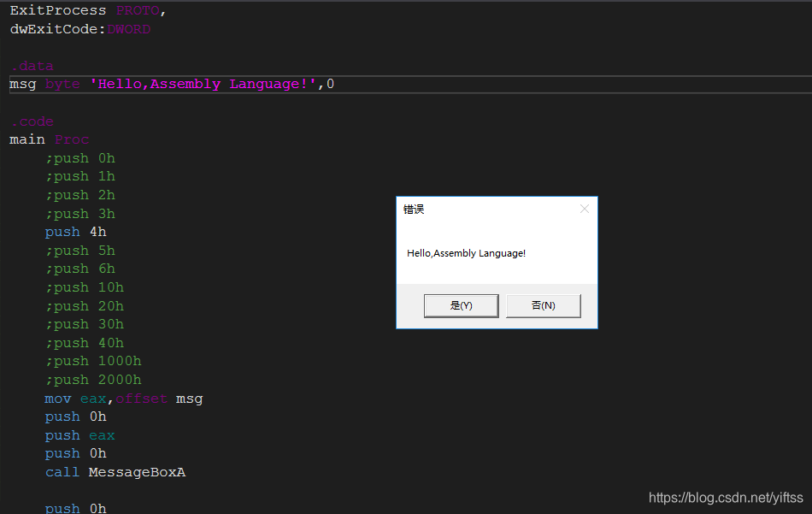Viewport: 812px width, 514px height.
Task: Click the 'mov eax,offset msg' line
Action: [x=124, y=399]
